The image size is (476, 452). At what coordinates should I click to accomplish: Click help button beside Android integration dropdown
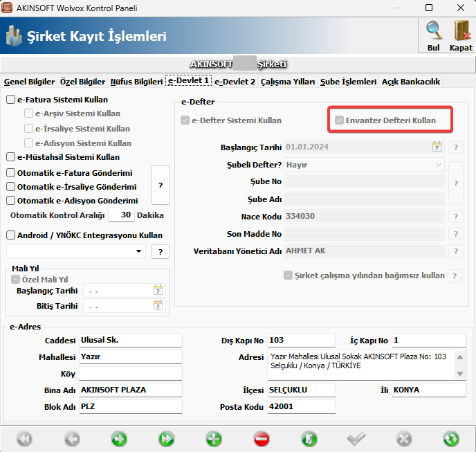point(161,251)
